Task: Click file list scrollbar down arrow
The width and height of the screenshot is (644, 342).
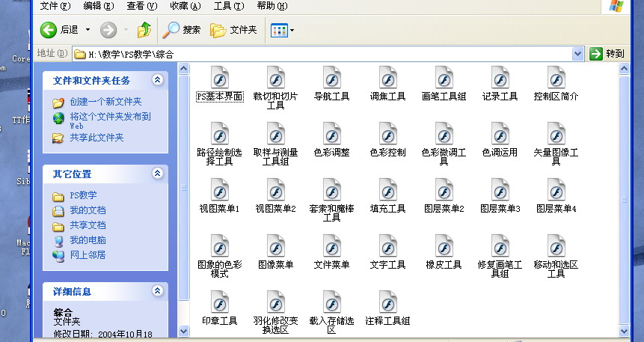Action: coord(624,331)
